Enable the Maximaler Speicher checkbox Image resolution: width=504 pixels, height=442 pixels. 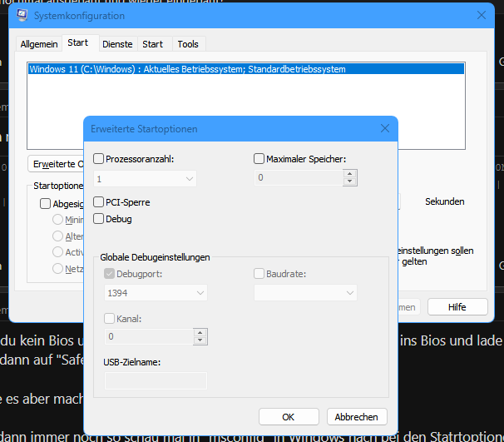click(259, 159)
